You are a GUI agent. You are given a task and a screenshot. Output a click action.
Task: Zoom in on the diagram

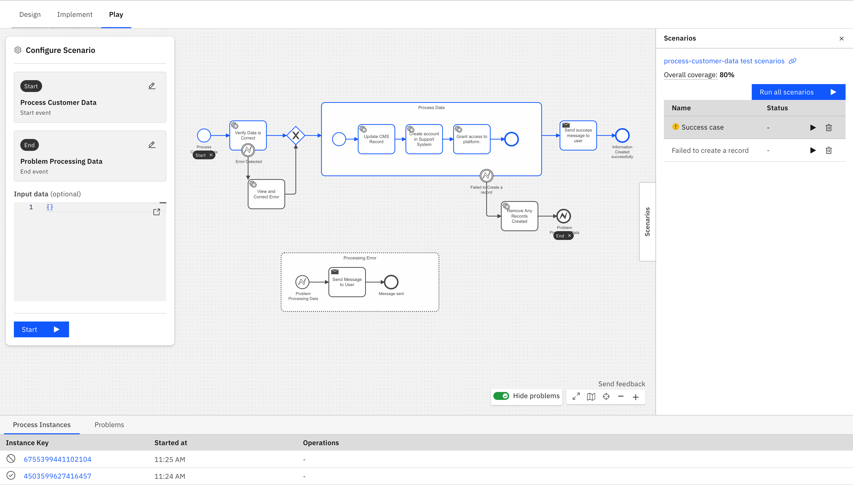point(636,397)
